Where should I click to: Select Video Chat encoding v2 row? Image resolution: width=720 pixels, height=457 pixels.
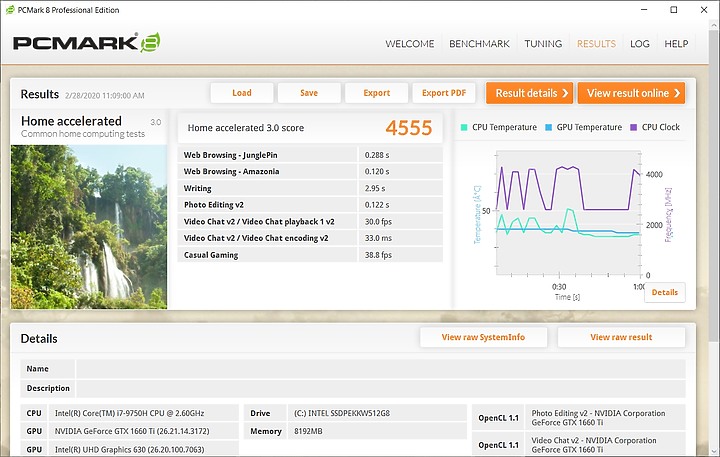point(310,238)
